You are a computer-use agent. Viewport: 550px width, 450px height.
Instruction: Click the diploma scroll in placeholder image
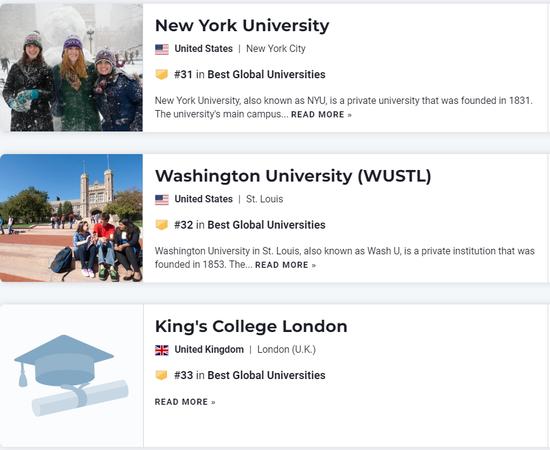(x=80, y=398)
